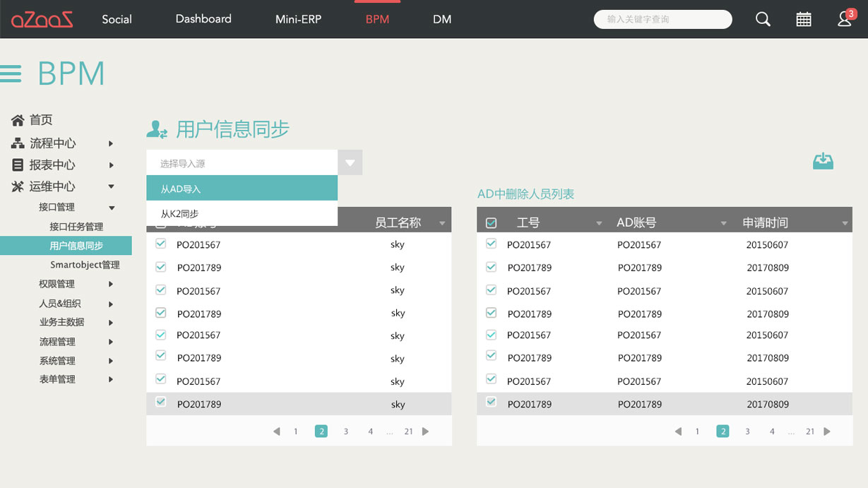Toggle select-all checkbox in 工号 header
The height and width of the screenshot is (488, 868).
click(491, 223)
